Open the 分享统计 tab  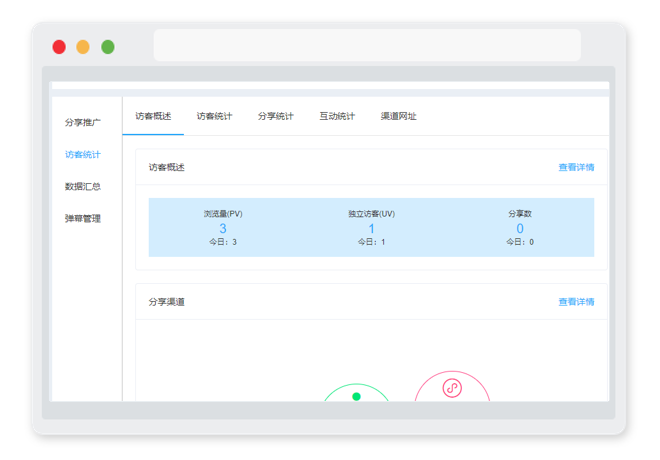coord(276,116)
